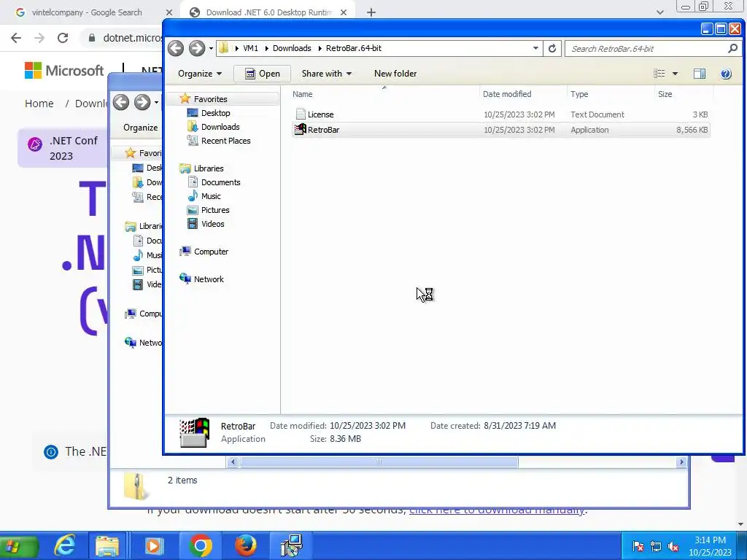
Task: Open the Share with menu
Action: [326, 74]
